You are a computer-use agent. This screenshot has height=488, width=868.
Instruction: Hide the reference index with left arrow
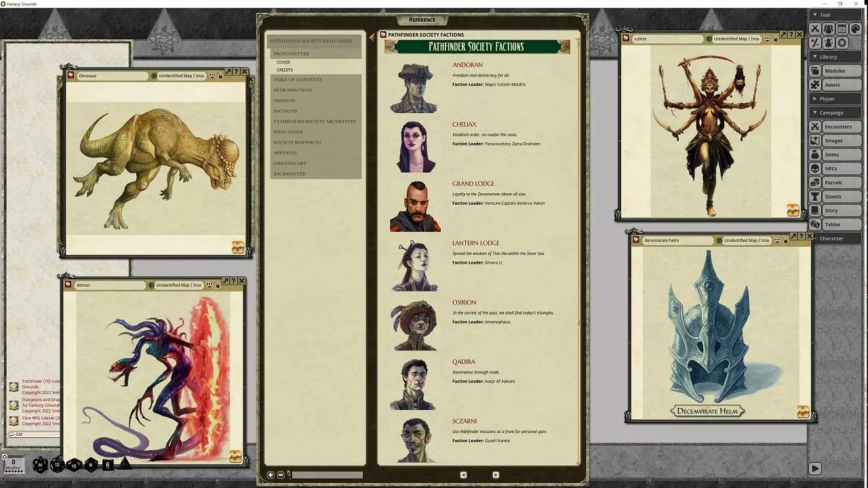point(371,38)
